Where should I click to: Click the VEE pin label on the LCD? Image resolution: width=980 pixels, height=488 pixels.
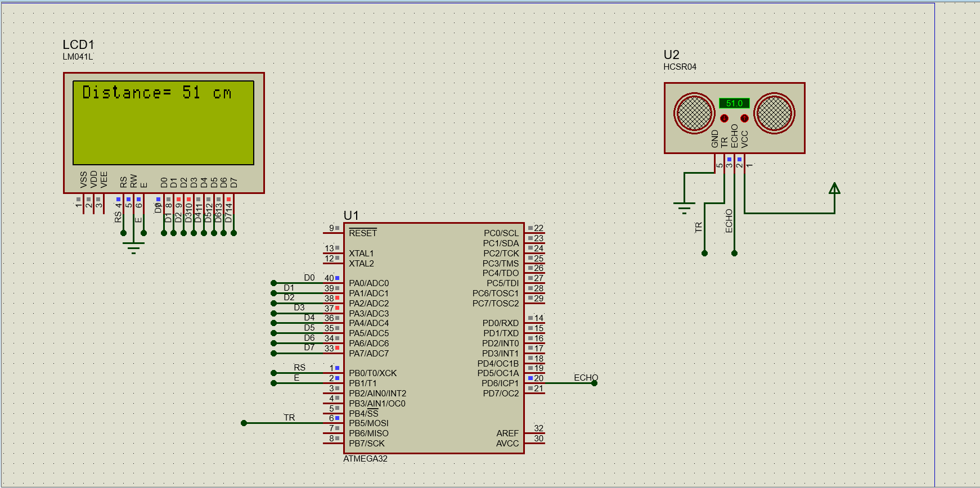pyautogui.click(x=104, y=180)
